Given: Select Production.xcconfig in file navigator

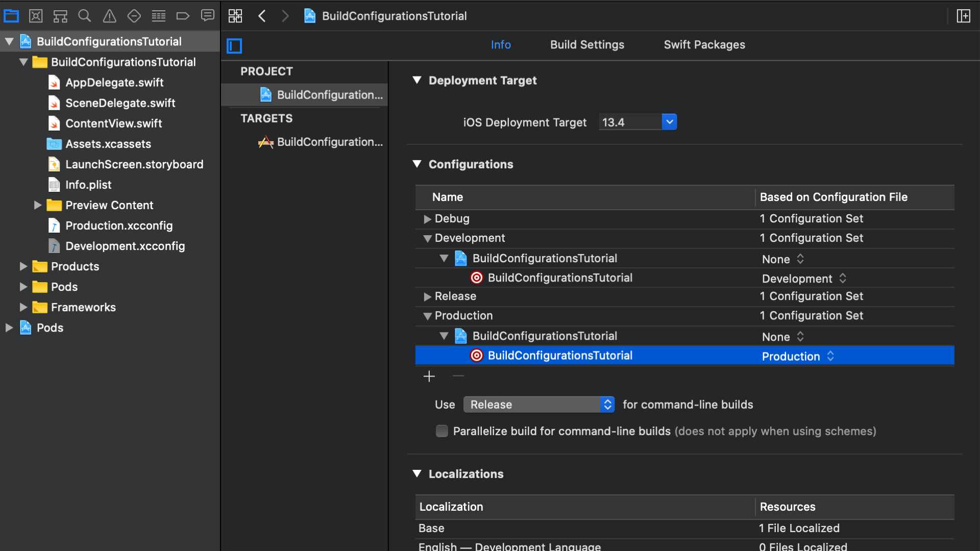Looking at the screenshot, I should pyautogui.click(x=119, y=224).
